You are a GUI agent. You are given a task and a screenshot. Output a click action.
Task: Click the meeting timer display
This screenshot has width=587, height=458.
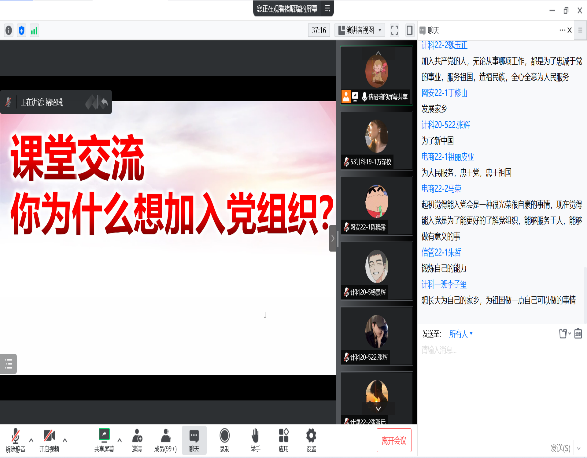click(319, 30)
